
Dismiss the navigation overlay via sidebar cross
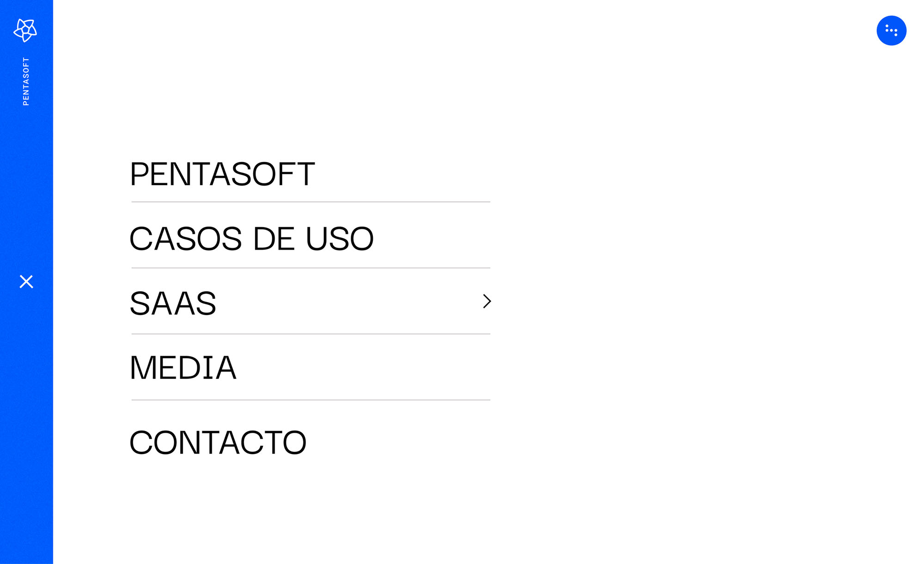tap(26, 281)
